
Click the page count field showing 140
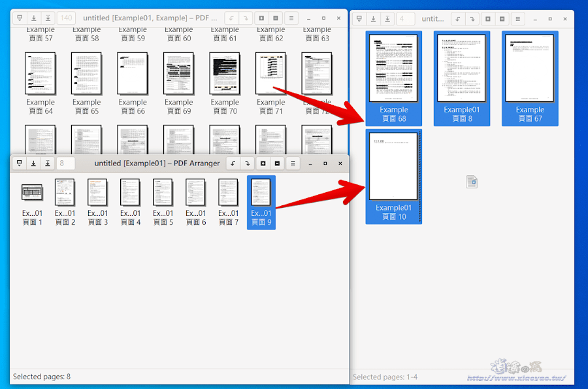(x=65, y=18)
